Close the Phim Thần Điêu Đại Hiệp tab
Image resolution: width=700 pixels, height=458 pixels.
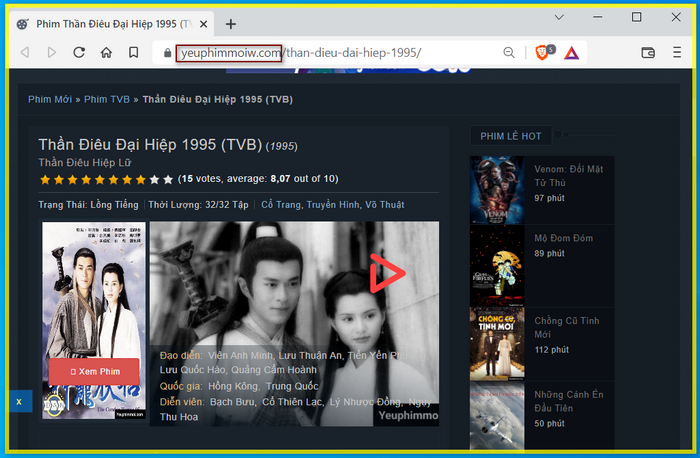203,24
